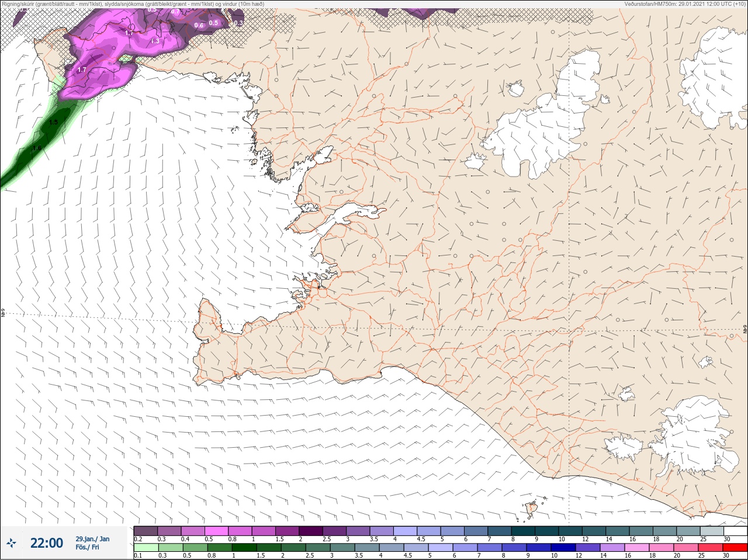Viewport: 748px width, 560px height.
Task: Select the lavender snow swatch labeled 4
Action: click(x=406, y=530)
